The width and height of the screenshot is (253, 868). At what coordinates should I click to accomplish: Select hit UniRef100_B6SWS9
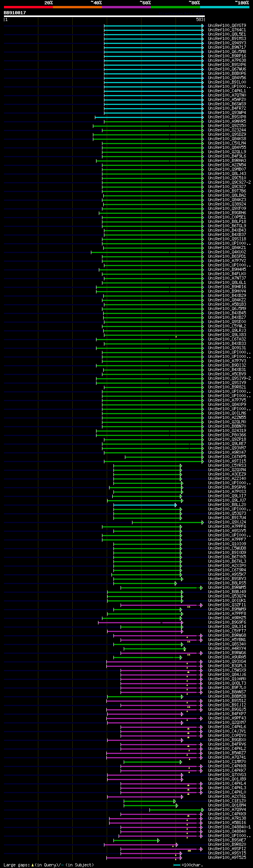(227, 104)
